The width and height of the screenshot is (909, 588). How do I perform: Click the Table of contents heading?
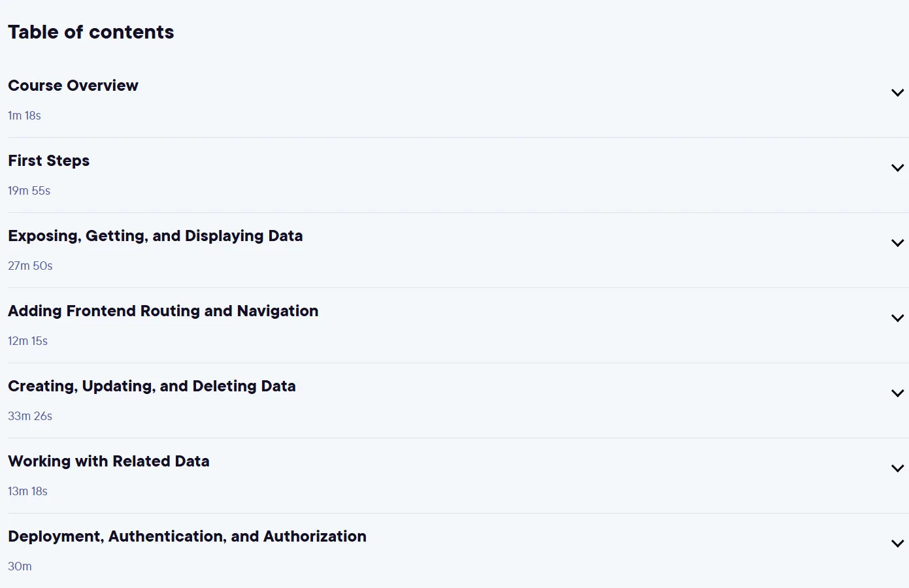click(x=91, y=32)
